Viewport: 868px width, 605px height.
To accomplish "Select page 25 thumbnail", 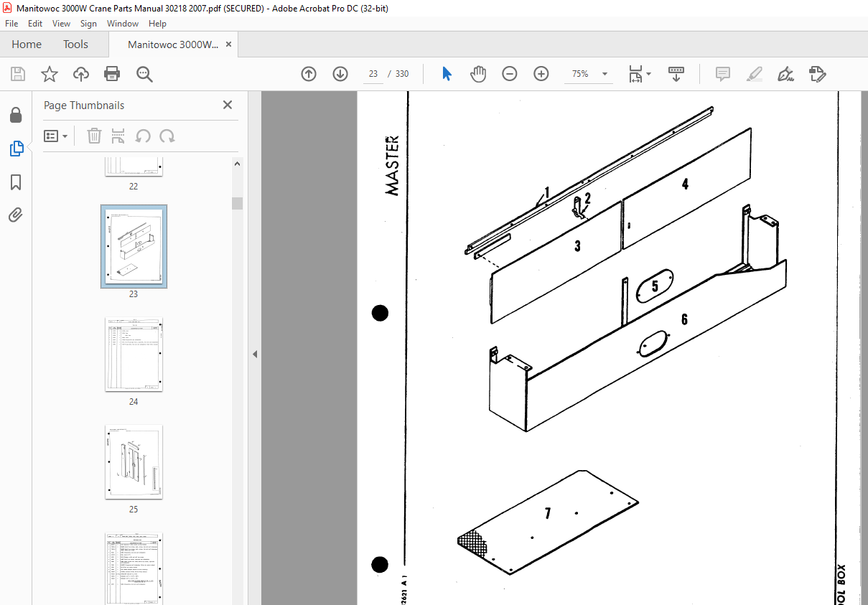I will click(134, 462).
